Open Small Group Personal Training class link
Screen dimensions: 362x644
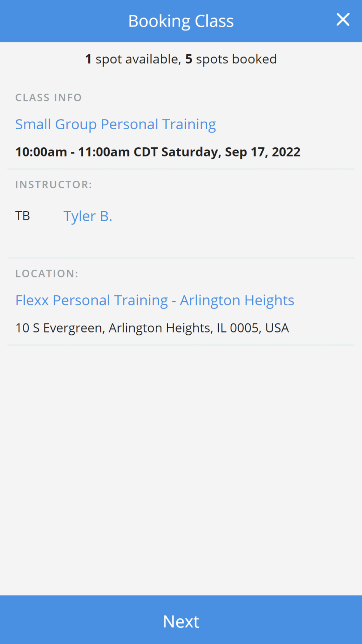tap(115, 125)
